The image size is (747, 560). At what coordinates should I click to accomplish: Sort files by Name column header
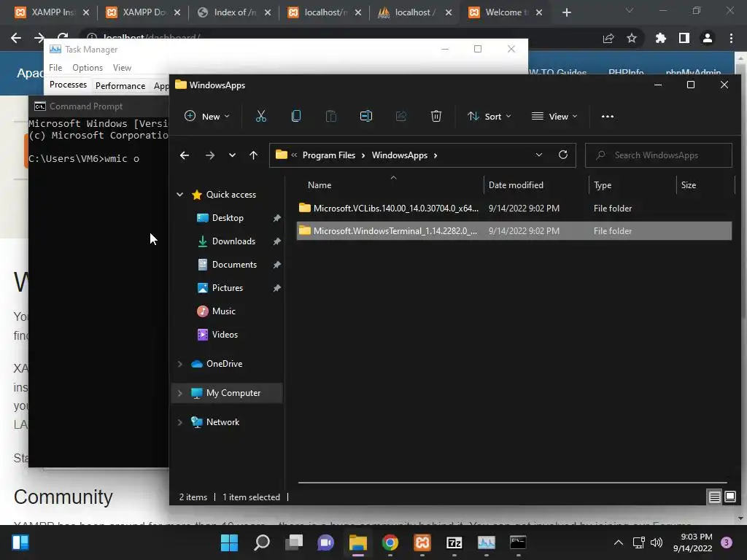(391, 184)
